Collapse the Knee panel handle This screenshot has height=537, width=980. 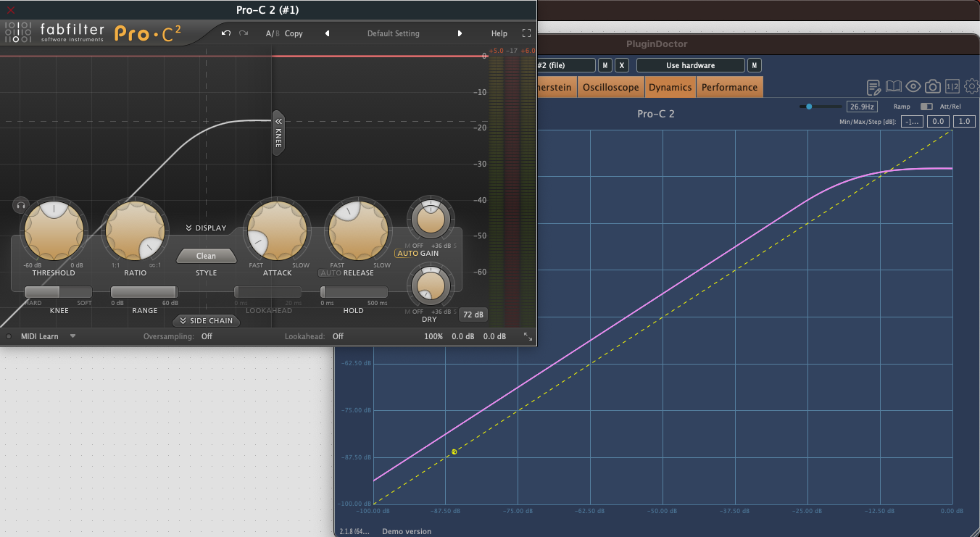tap(278, 133)
